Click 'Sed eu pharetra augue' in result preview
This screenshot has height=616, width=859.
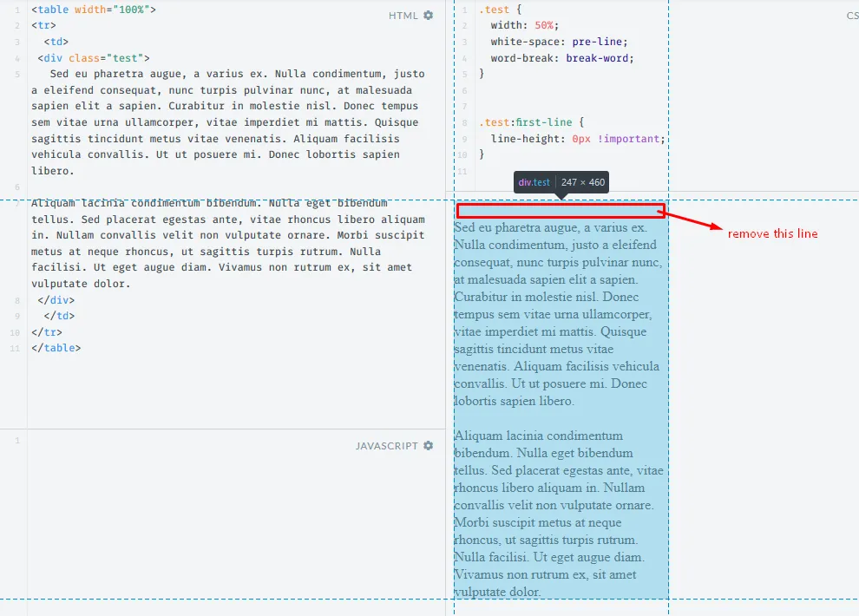(x=515, y=228)
